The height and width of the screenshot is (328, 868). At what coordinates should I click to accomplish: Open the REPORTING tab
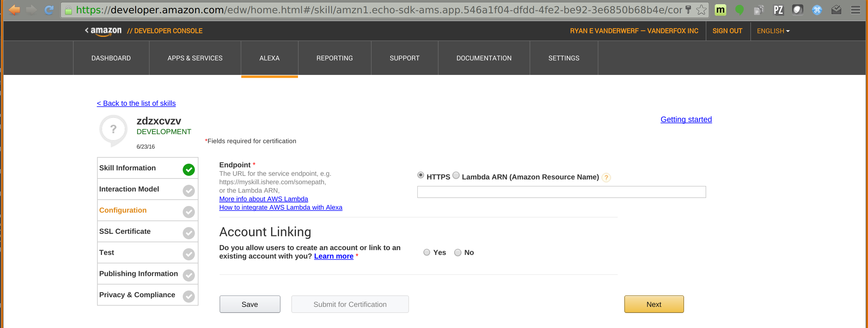click(x=335, y=58)
